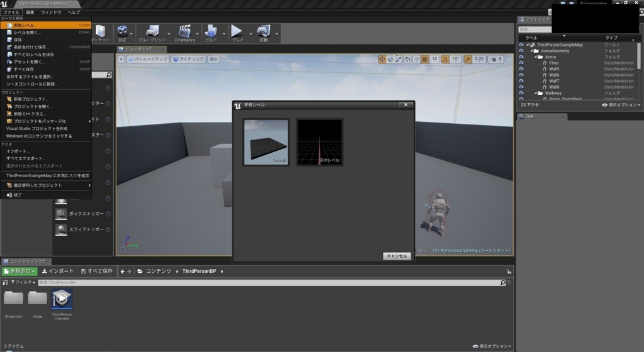Open プロジェクトをパッケージ化 submenu
The width and height of the screenshot is (644, 352).
pos(45,121)
